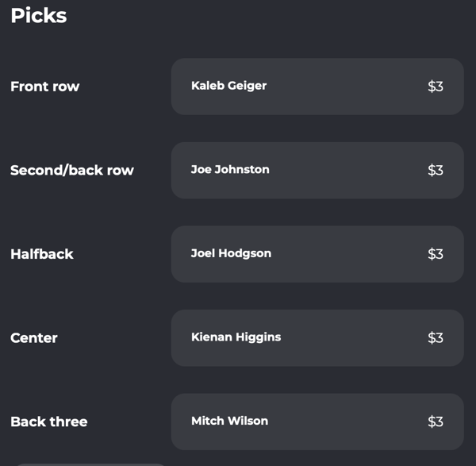This screenshot has width=476, height=466.
Task: Click the Halfback position label
Action: click(x=42, y=254)
